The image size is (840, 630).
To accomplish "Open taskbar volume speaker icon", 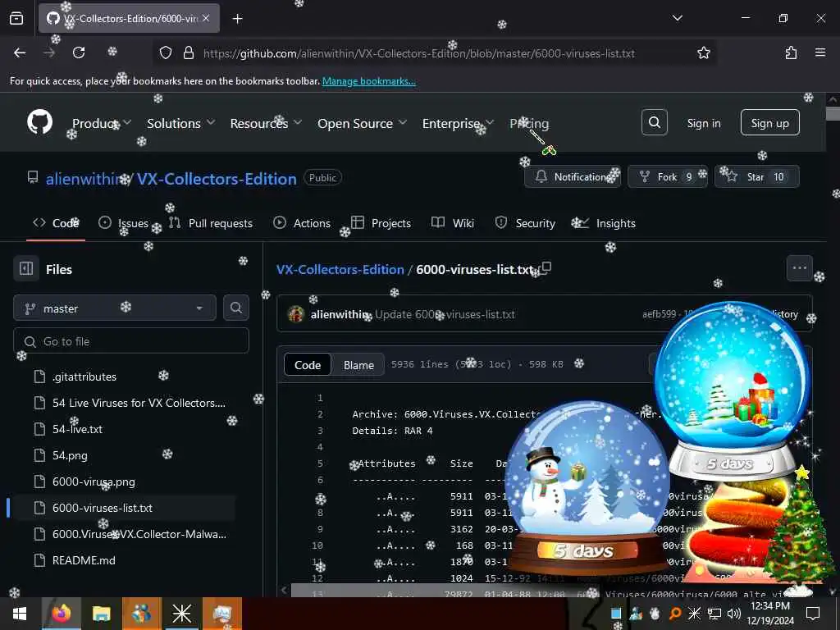I will pos(733,614).
